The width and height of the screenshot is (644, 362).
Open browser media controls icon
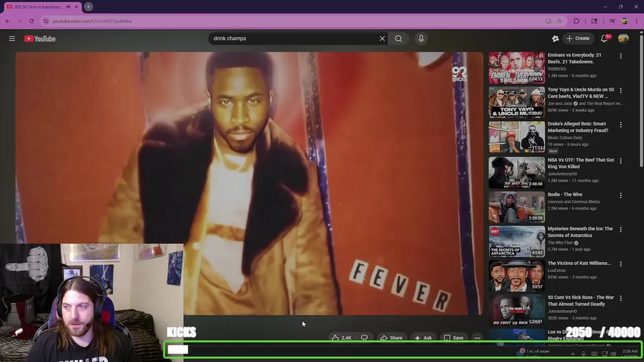(x=612, y=21)
